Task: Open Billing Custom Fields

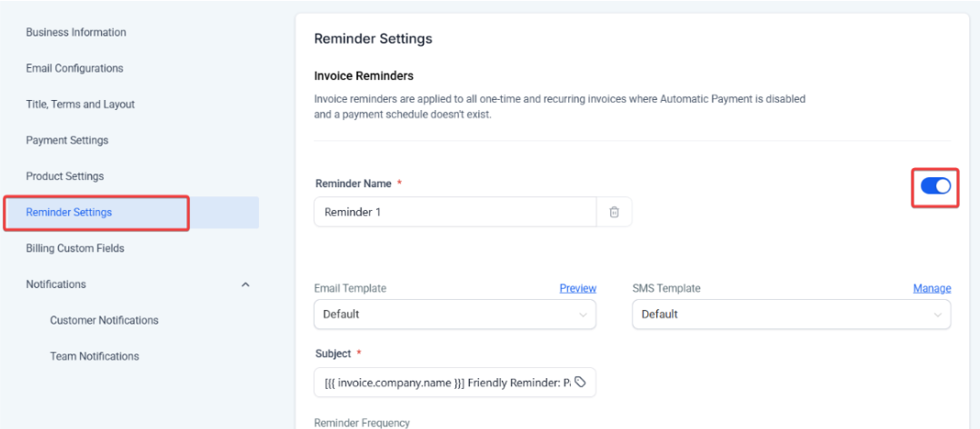Action: (x=75, y=248)
